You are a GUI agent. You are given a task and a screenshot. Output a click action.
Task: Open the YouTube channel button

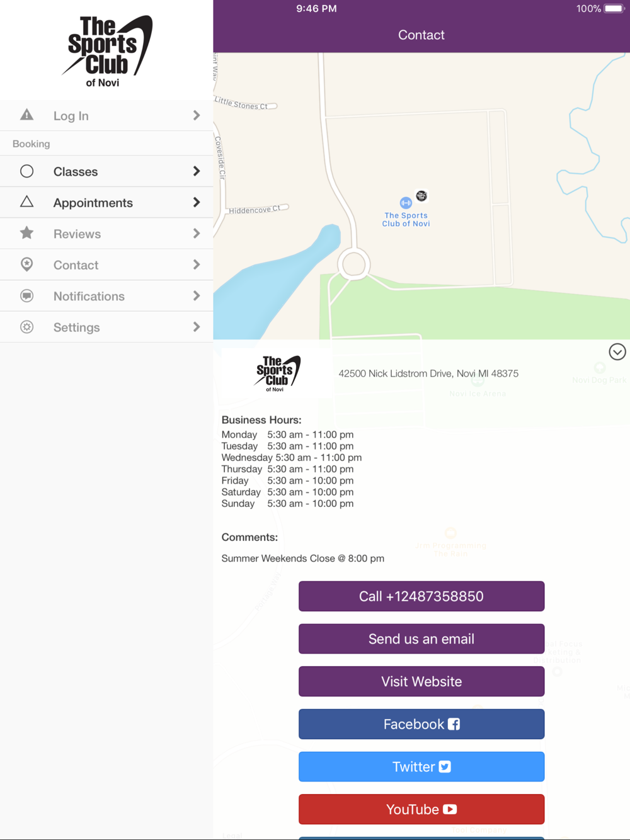point(421,809)
